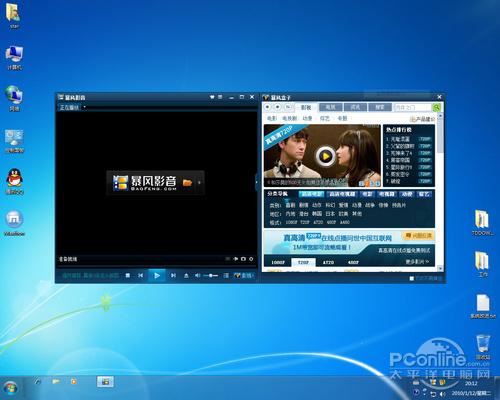Click the play button in the Baofeng player control bar
500x400 pixels.
click(157, 275)
